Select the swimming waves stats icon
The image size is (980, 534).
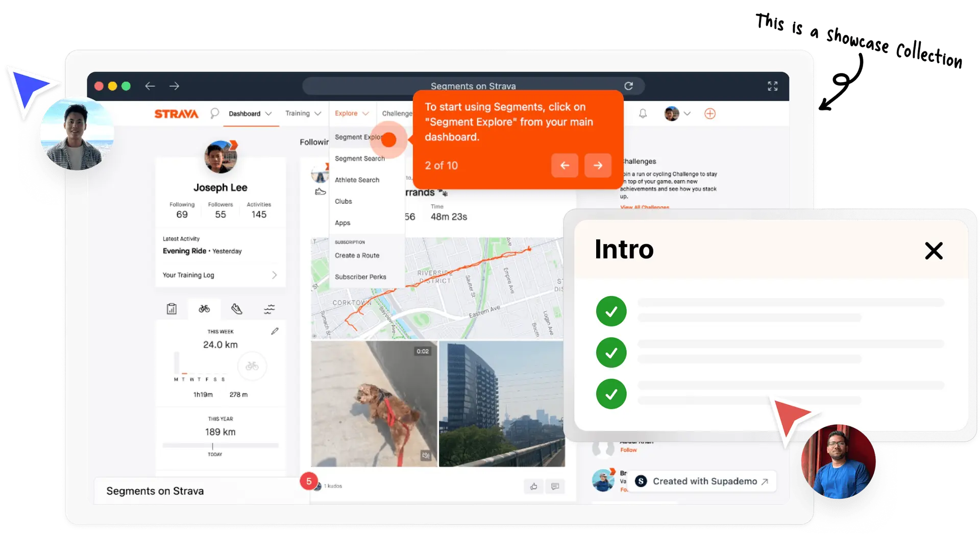[x=269, y=309]
